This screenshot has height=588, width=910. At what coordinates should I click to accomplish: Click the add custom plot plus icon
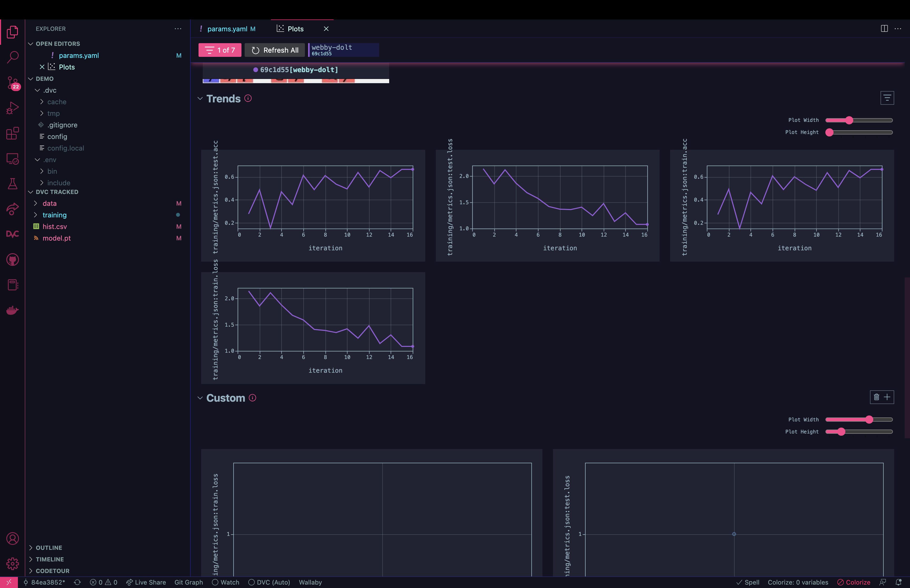click(x=887, y=397)
